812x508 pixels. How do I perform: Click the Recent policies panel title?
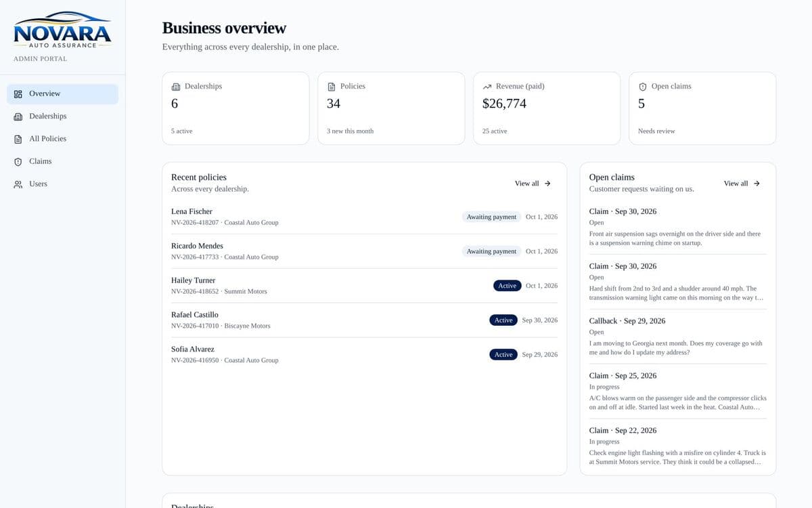click(x=199, y=177)
